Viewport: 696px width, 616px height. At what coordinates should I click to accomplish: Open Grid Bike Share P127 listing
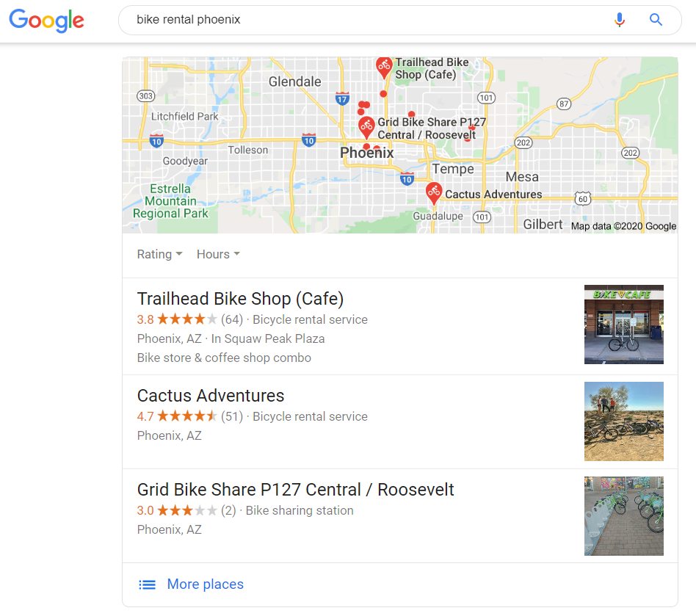pyautogui.click(x=295, y=490)
